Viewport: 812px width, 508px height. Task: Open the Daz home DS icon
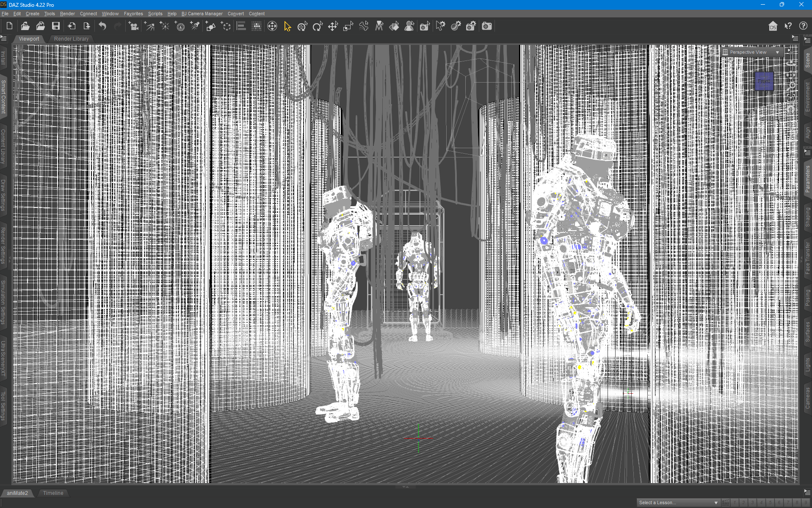(773, 26)
